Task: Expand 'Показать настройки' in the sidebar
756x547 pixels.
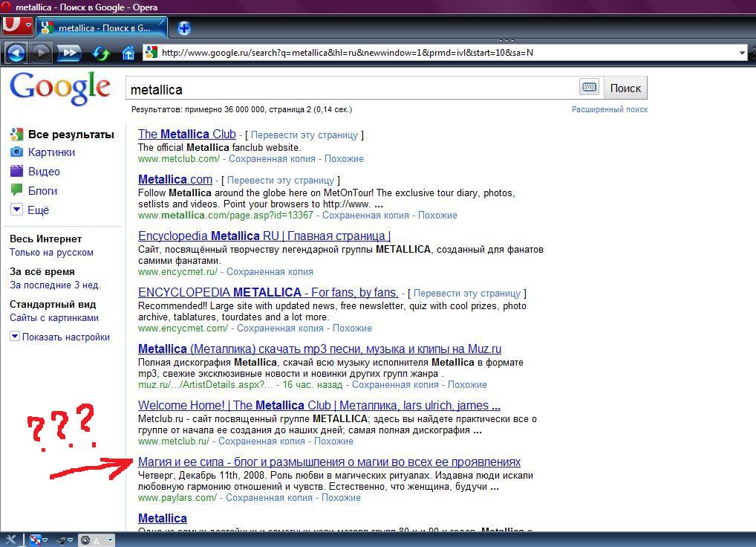Action: pyautogui.click(x=15, y=337)
